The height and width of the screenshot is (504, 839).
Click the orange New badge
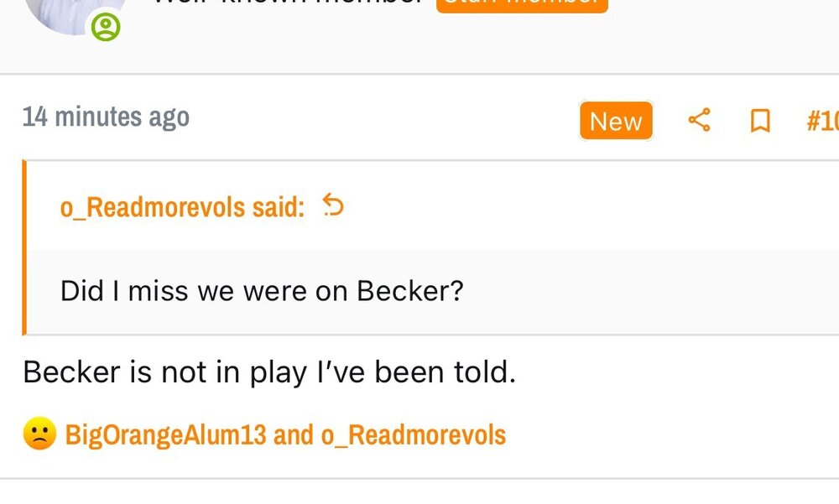[x=616, y=122]
